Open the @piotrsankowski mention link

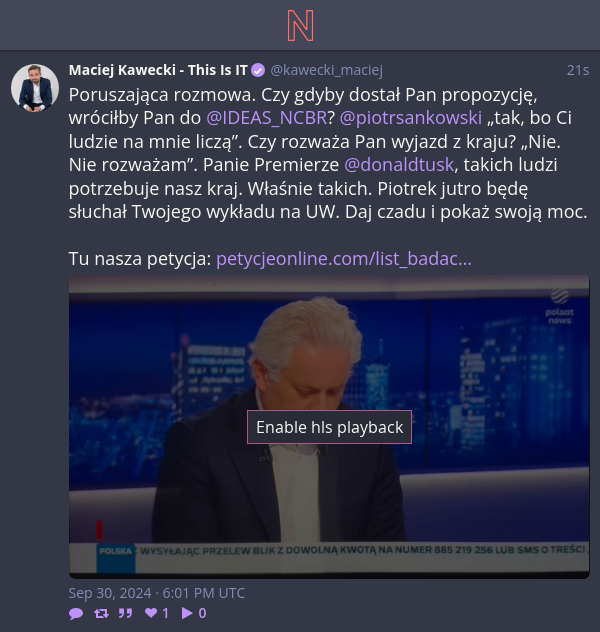pos(411,118)
